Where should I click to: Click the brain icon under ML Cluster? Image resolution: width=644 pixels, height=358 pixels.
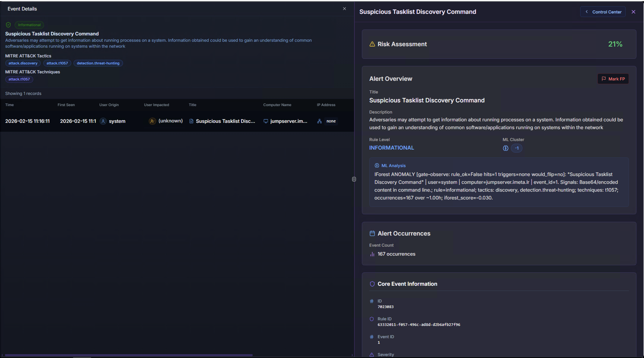click(506, 148)
